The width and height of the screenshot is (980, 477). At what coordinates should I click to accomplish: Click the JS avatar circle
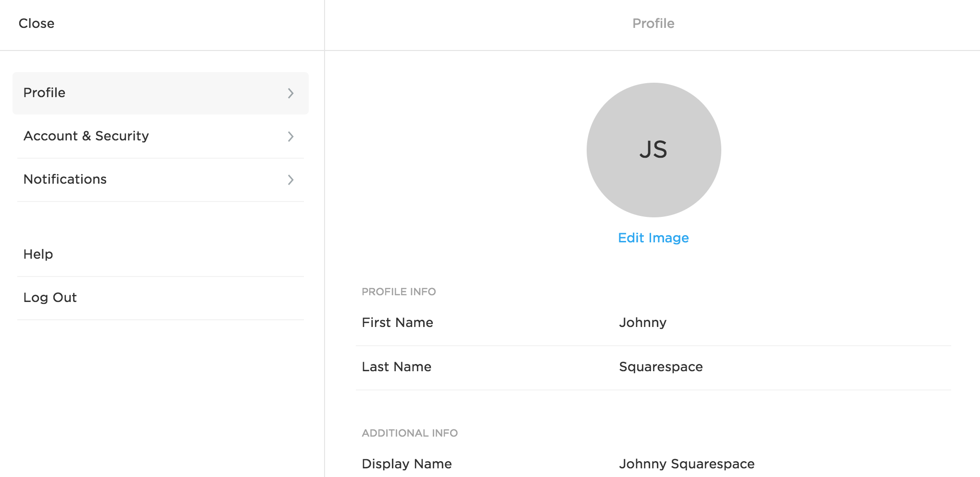[653, 150]
